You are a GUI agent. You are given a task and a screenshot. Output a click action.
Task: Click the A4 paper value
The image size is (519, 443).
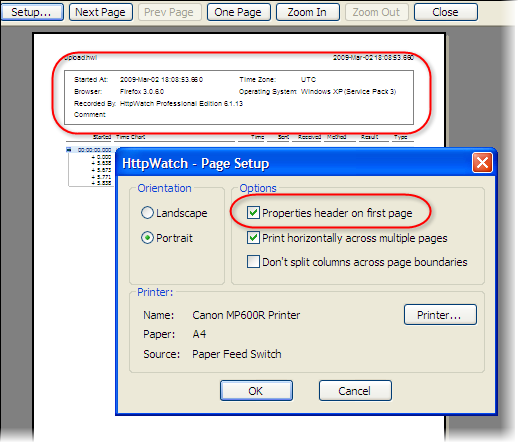pos(199,334)
